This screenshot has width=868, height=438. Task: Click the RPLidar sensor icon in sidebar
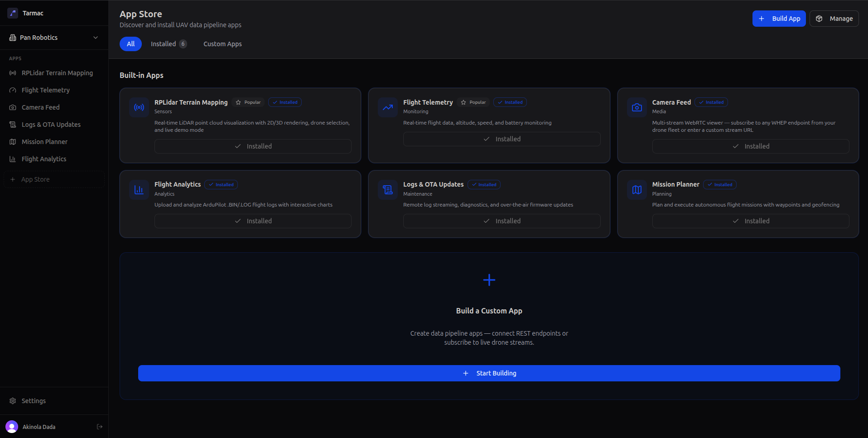[x=13, y=73]
